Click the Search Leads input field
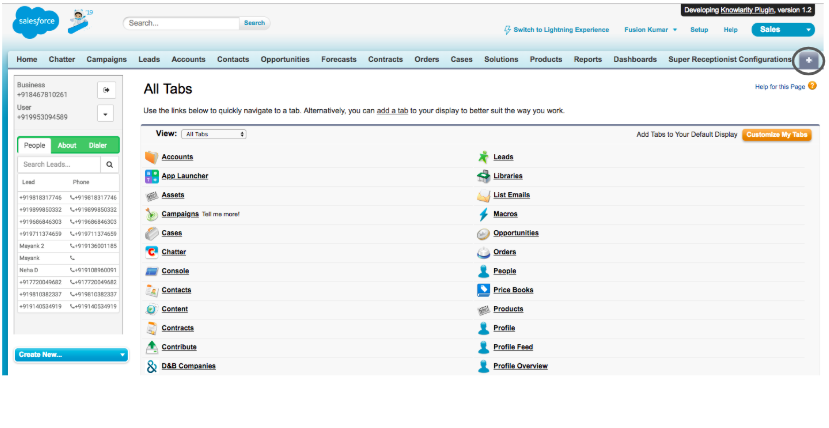The image size is (829, 428). click(x=59, y=164)
